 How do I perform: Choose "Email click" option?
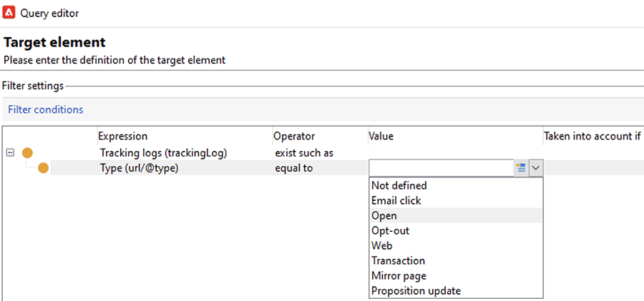click(x=396, y=200)
